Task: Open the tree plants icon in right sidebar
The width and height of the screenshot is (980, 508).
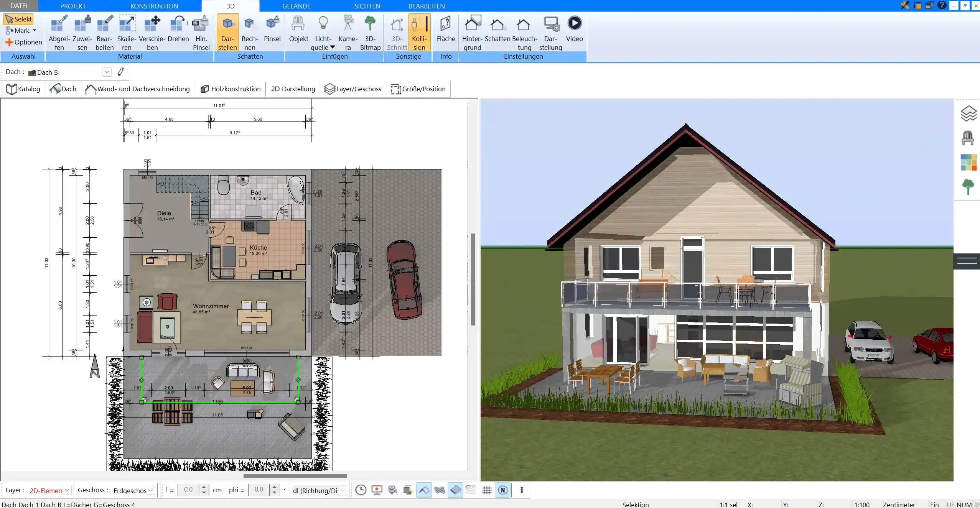Action: pyautogui.click(x=968, y=187)
